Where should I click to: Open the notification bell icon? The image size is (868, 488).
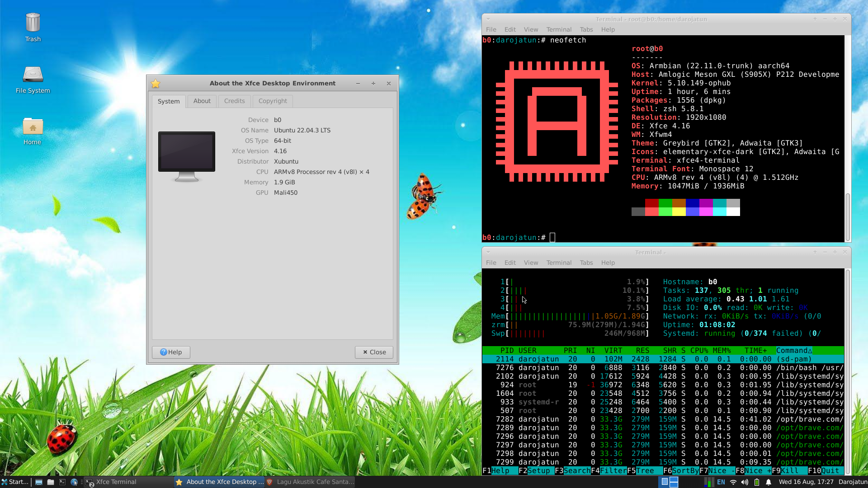[769, 482]
